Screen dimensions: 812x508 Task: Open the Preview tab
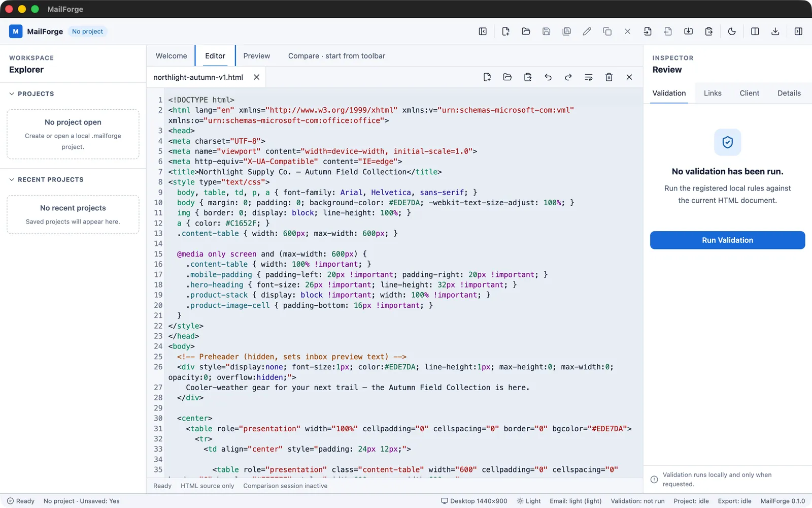click(x=256, y=56)
